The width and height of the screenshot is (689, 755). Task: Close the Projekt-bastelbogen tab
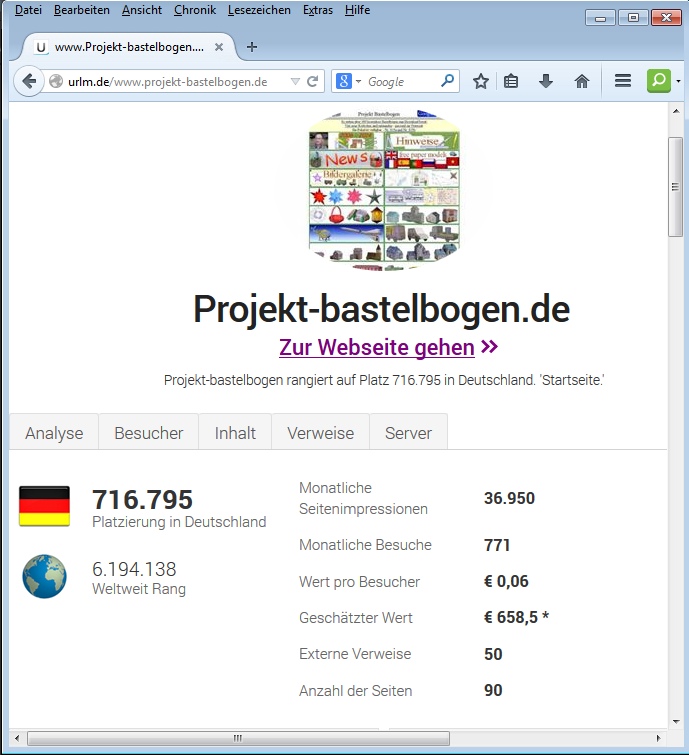[219, 47]
